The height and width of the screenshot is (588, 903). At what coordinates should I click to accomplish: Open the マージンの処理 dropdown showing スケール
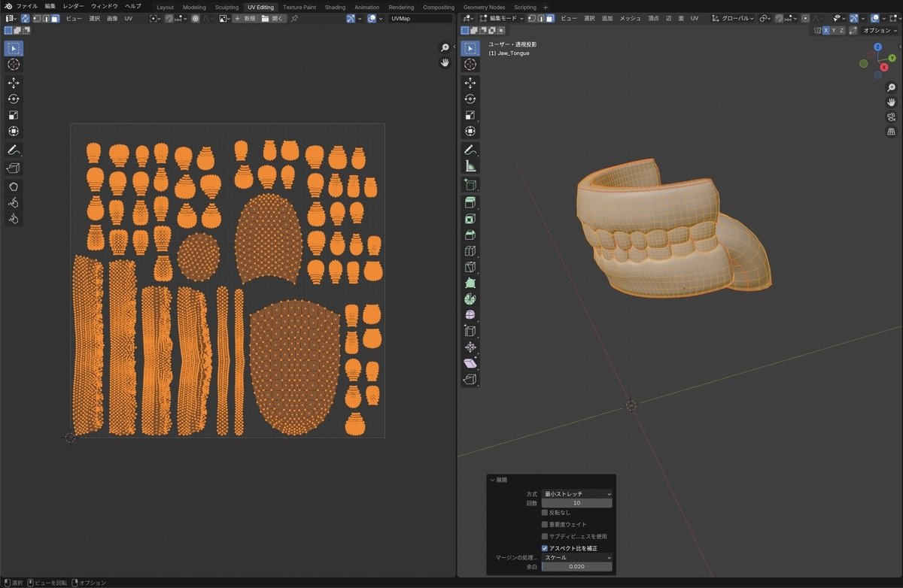(576, 557)
